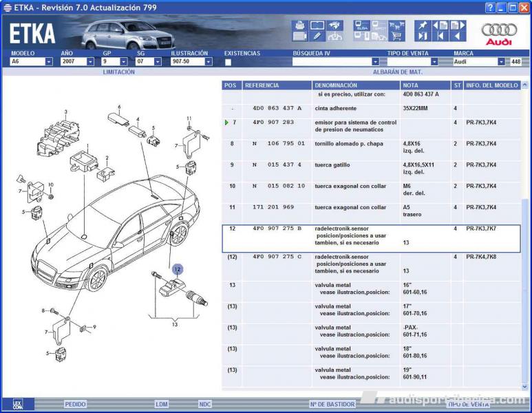Click the grayed vehicle documents icon
This screenshot has width=532, height=413.
pos(379,36)
